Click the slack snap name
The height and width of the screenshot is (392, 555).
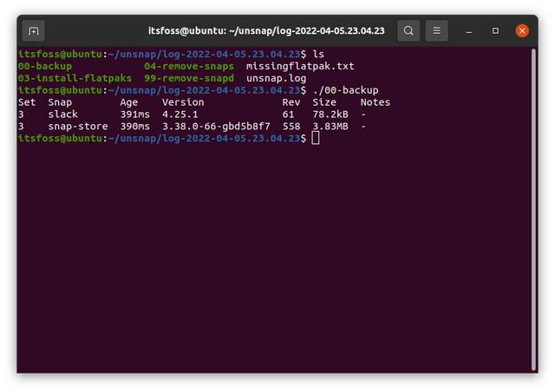(x=62, y=114)
